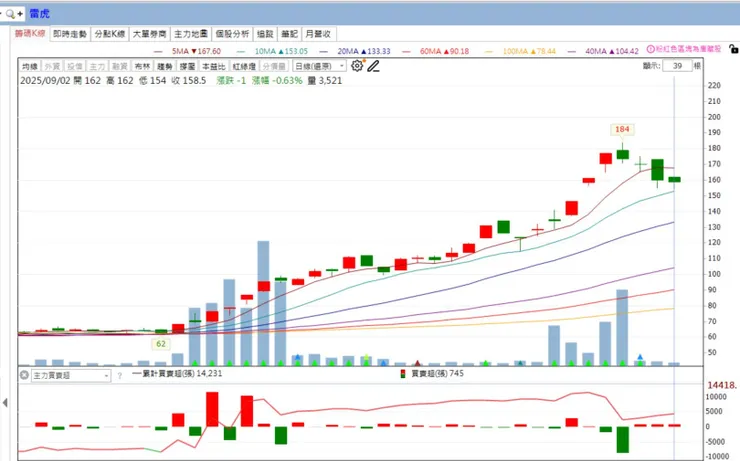Switch to the 分點K線 tab

pyautogui.click(x=109, y=34)
